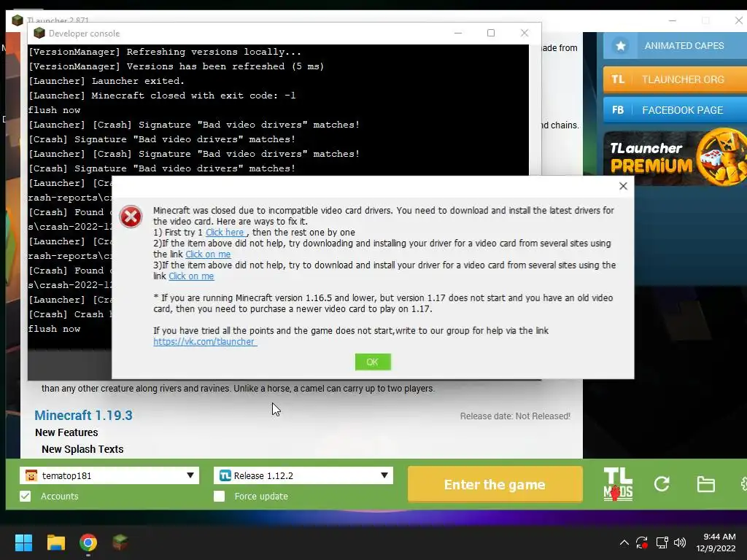The height and width of the screenshot is (560, 747).
Task: Open the Animated Capes banner
Action: (x=675, y=46)
